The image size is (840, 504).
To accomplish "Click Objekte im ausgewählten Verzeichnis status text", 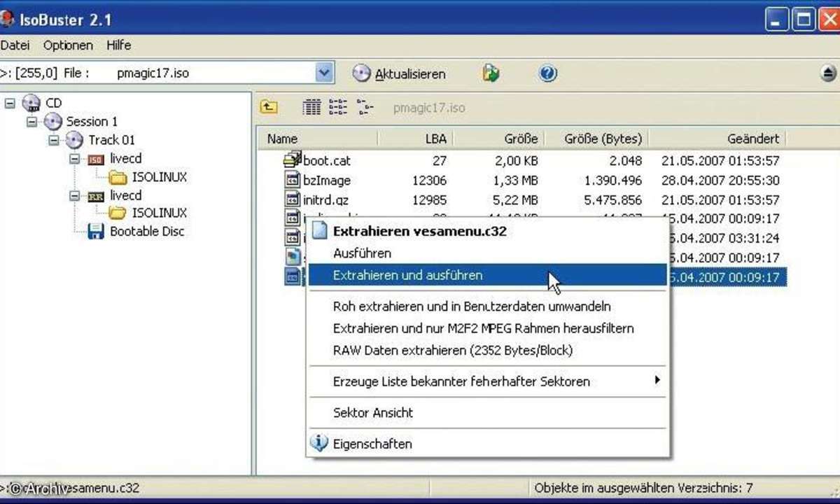I will 644,487.
